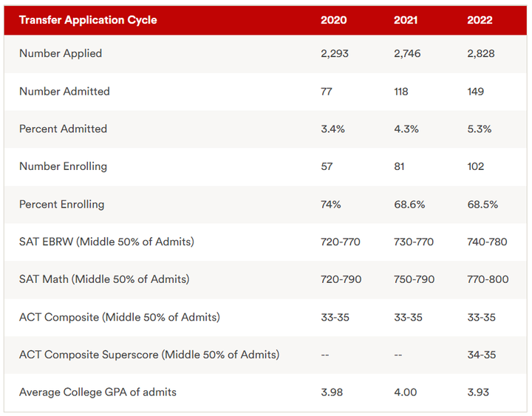Click the Percent Enrolling row label
Screen dimensions: 532x416
click(62, 204)
